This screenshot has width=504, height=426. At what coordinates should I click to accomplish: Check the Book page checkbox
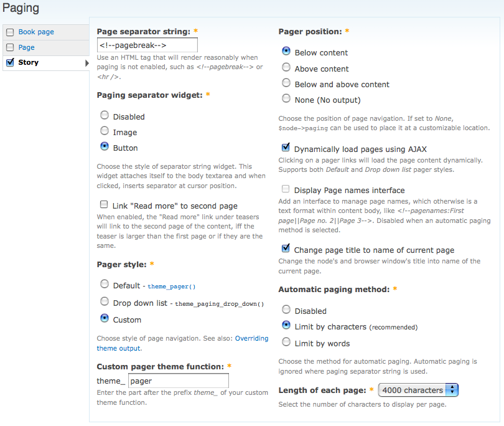[10, 32]
